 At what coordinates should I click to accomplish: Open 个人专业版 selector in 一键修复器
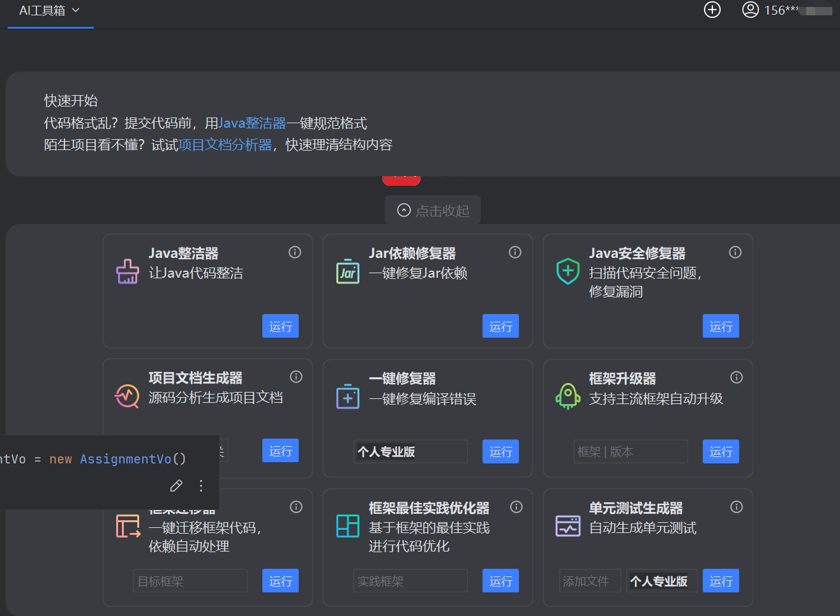point(410,451)
